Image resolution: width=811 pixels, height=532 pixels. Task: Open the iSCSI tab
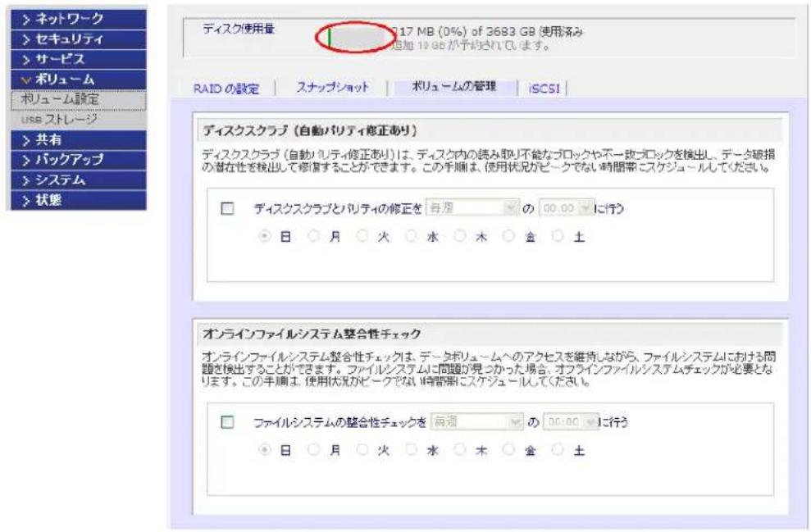point(544,89)
